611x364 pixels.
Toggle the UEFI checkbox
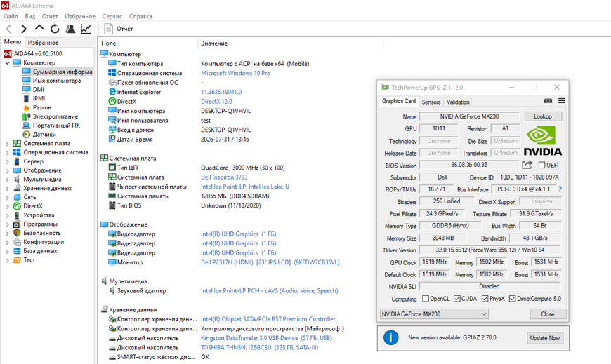point(541,165)
